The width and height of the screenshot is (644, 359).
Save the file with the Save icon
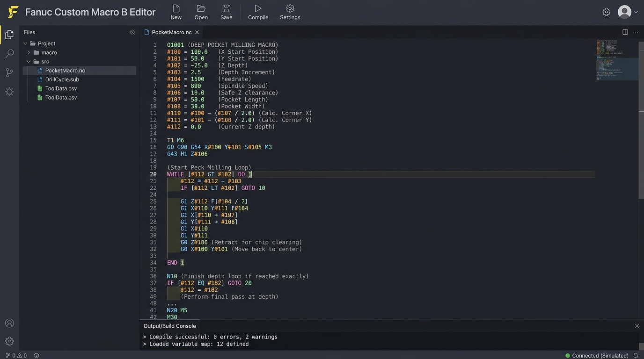(x=227, y=12)
